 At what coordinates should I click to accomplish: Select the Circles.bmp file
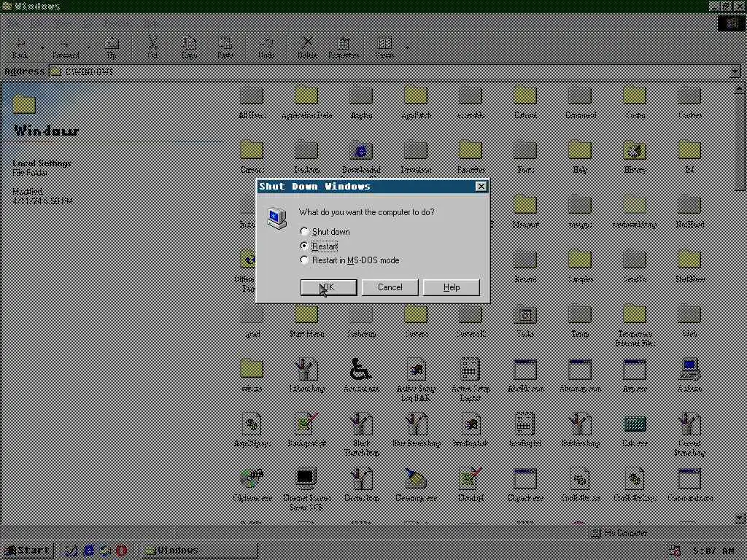pos(361,485)
